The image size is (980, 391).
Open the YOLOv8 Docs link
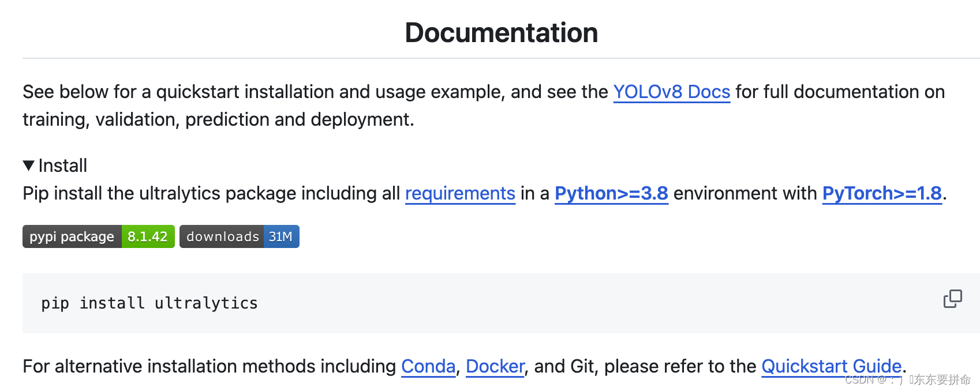pos(671,92)
